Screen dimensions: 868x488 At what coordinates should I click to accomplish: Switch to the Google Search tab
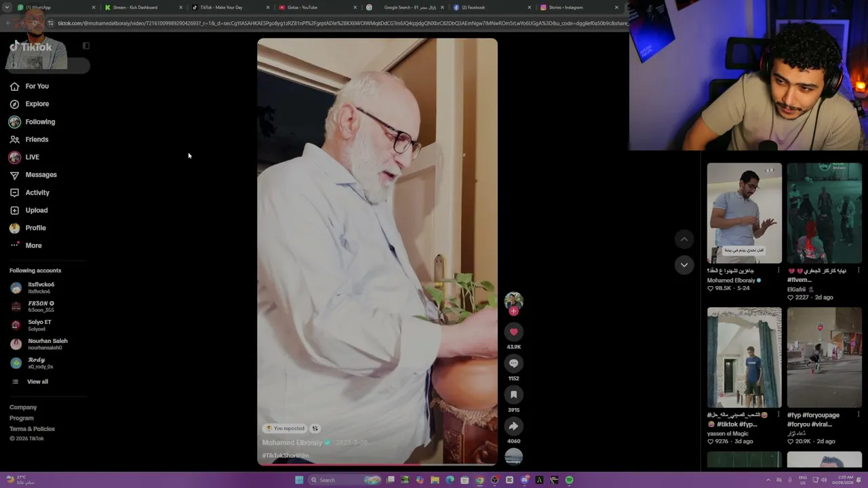point(405,7)
